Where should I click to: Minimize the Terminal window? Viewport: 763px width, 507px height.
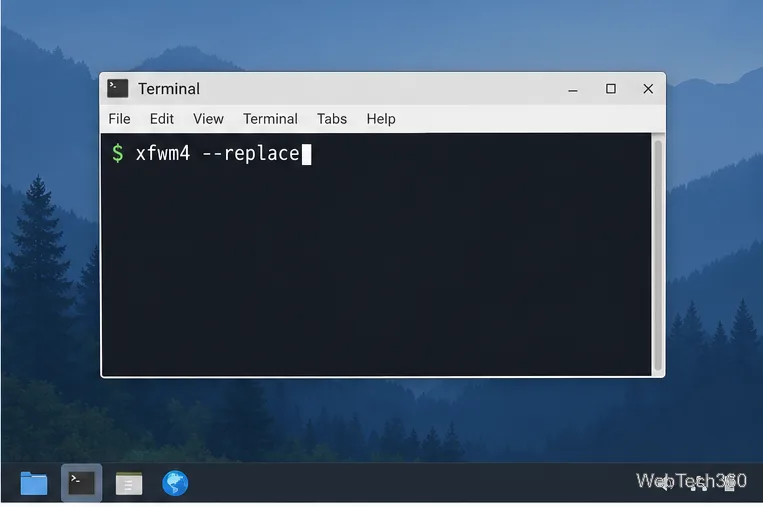(573, 90)
